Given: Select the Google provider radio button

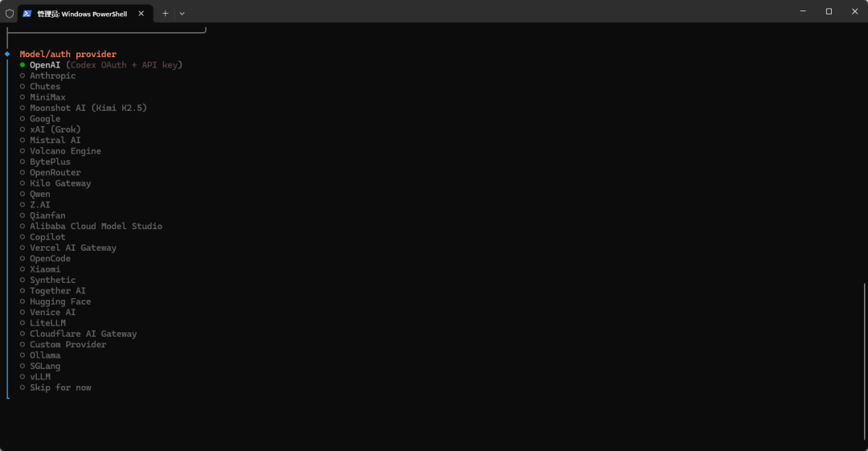Looking at the screenshot, I should 23,118.
